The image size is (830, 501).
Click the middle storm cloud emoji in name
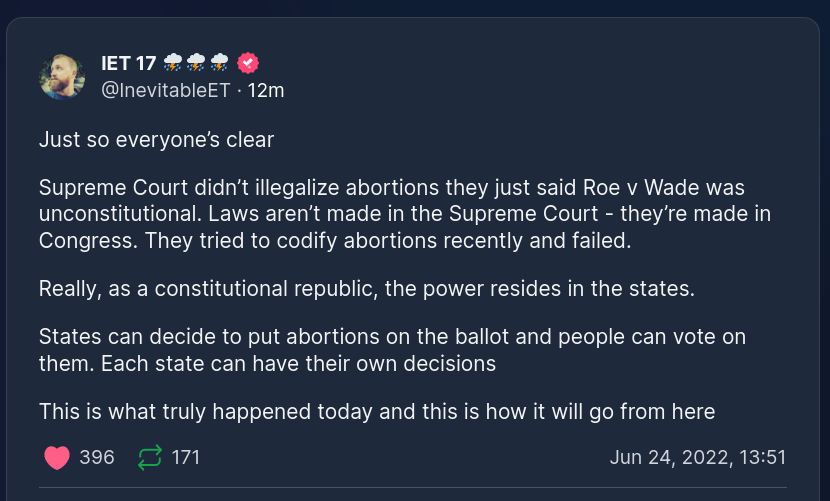tap(196, 63)
